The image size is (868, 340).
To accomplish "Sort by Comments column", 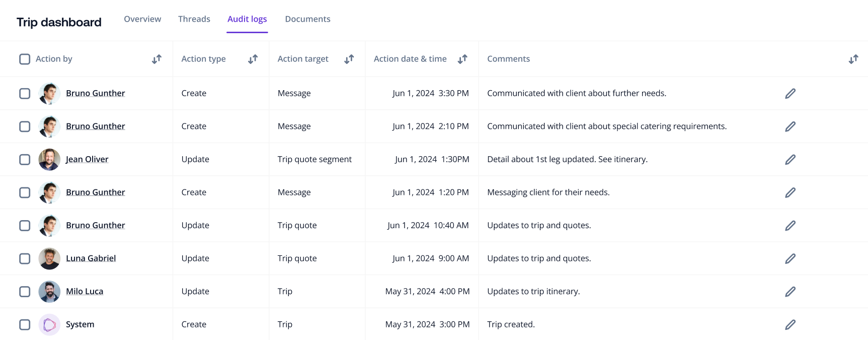I will [x=853, y=59].
